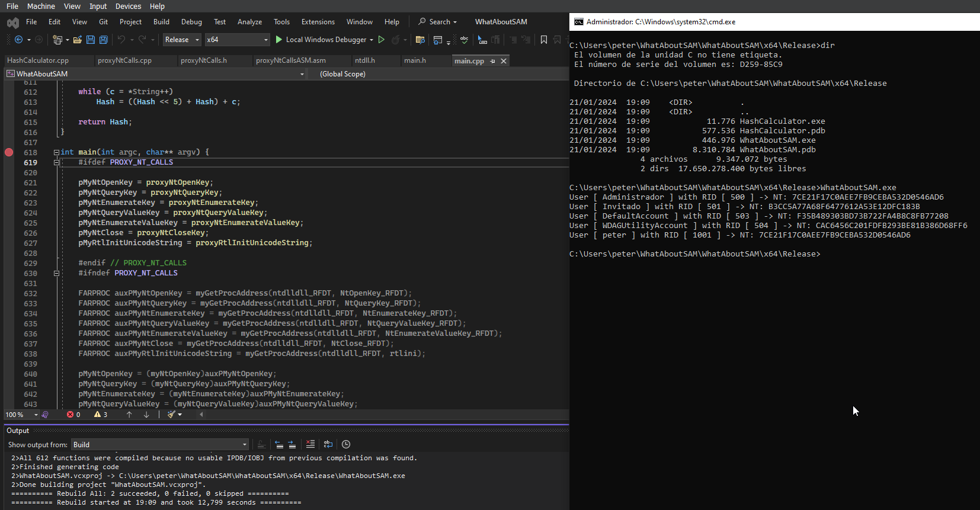Open VirtualBox Input menu
The width and height of the screenshot is (980, 510).
click(98, 6)
